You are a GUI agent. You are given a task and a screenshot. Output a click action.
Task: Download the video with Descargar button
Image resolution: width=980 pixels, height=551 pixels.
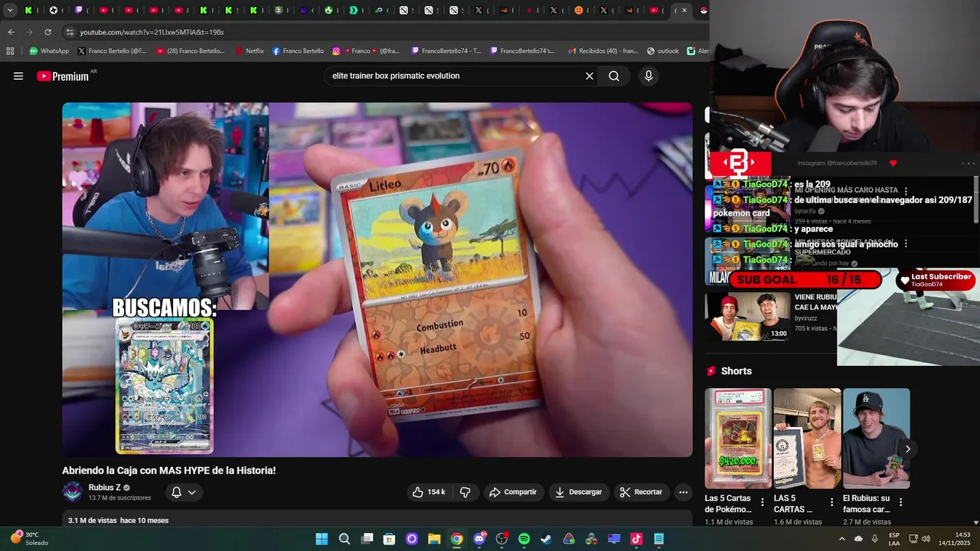point(579,492)
